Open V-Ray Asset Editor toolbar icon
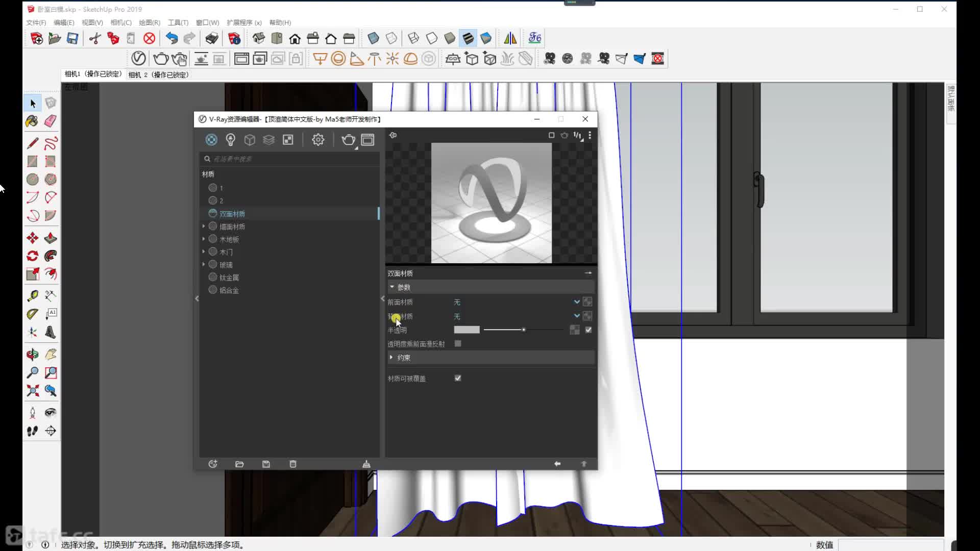The height and width of the screenshot is (551, 980). (x=138, y=59)
